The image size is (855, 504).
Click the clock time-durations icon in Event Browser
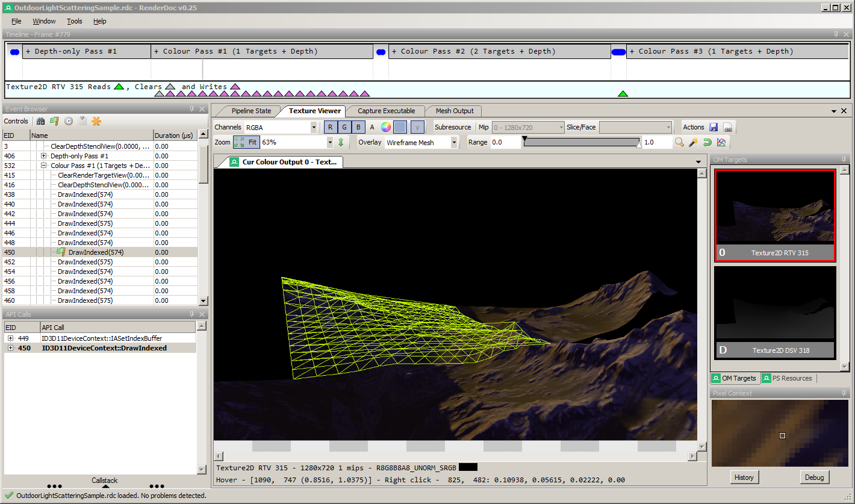[69, 121]
